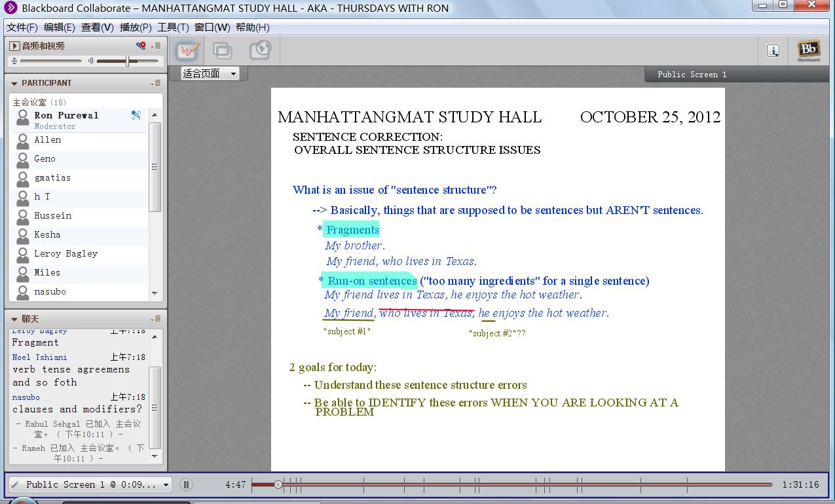This screenshot has height=504, width=835.
Task: Select the Whiteboard mode icon
Action: pyautogui.click(x=187, y=51)
